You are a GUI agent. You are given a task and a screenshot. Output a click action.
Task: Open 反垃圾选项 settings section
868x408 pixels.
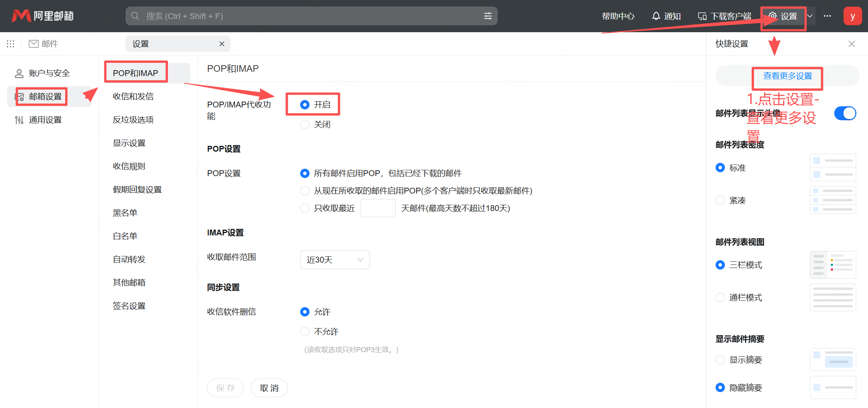click(133, 119)
